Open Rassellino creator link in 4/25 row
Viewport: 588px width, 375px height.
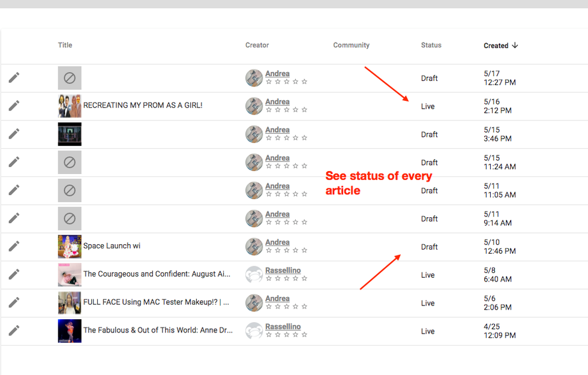(283, 326)
